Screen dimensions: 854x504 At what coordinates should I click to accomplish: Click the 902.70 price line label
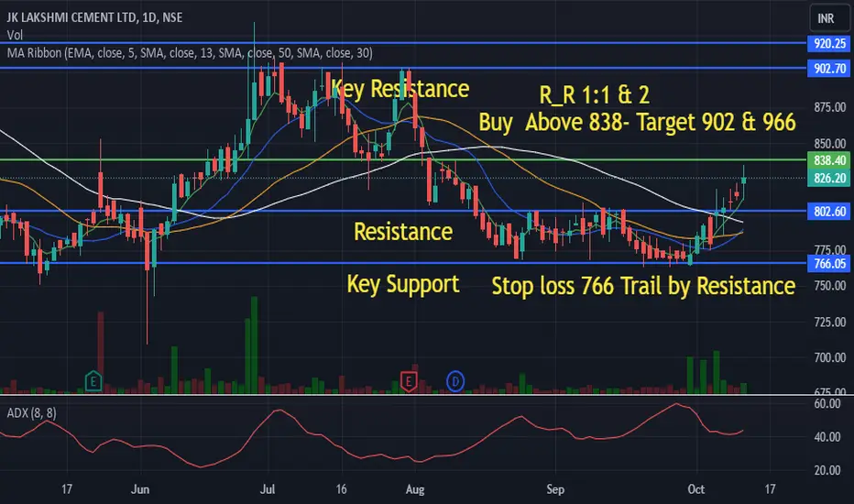tap(829, 69)
